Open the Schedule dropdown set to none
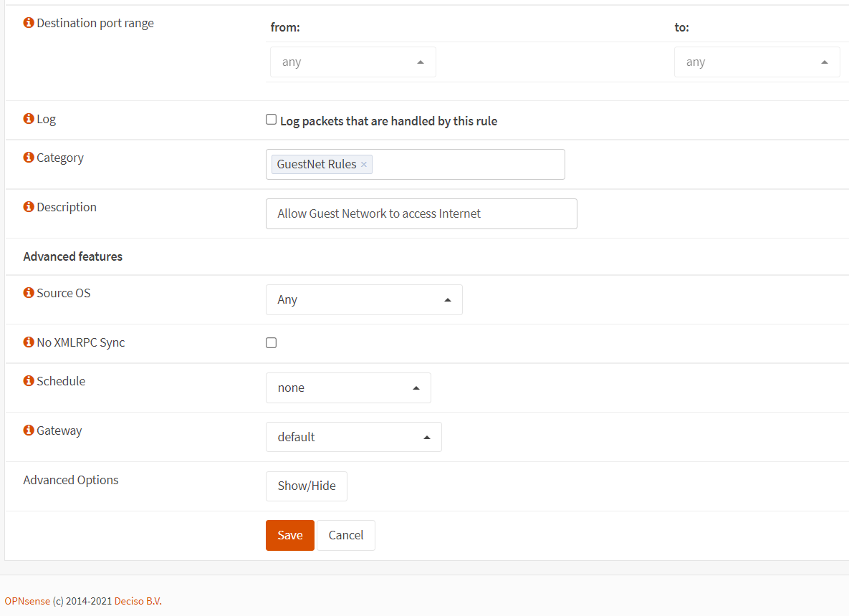The width and height of the screenshot is (849, 616). pyautogui.click(x=348, y=388)
